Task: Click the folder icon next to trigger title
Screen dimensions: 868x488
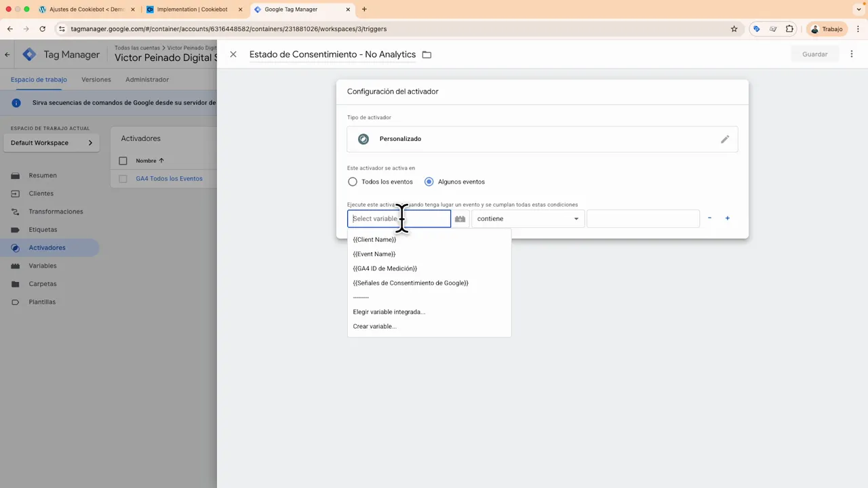Action: tap(426, 54)
